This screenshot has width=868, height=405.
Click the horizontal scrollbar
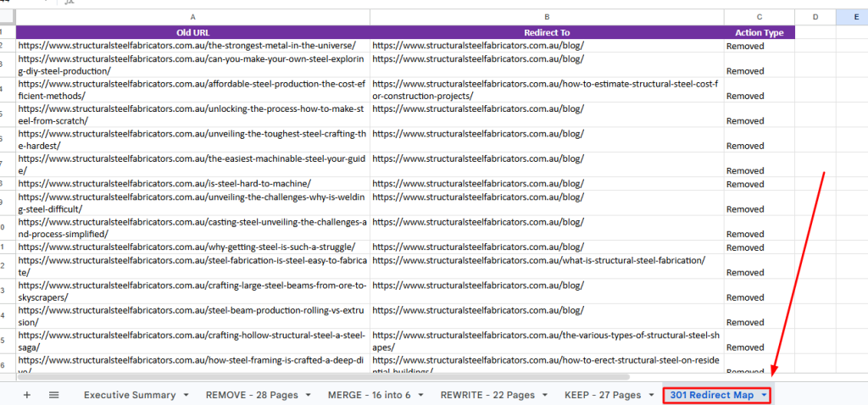(324, 377)
